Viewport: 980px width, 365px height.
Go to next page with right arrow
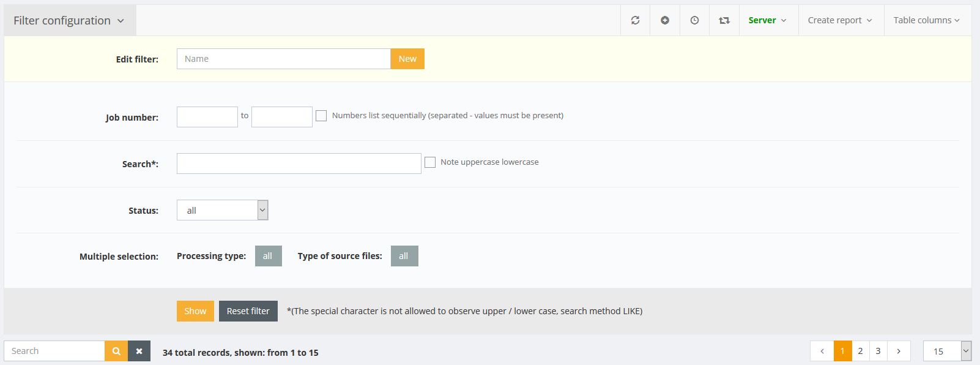pos(899,351)
